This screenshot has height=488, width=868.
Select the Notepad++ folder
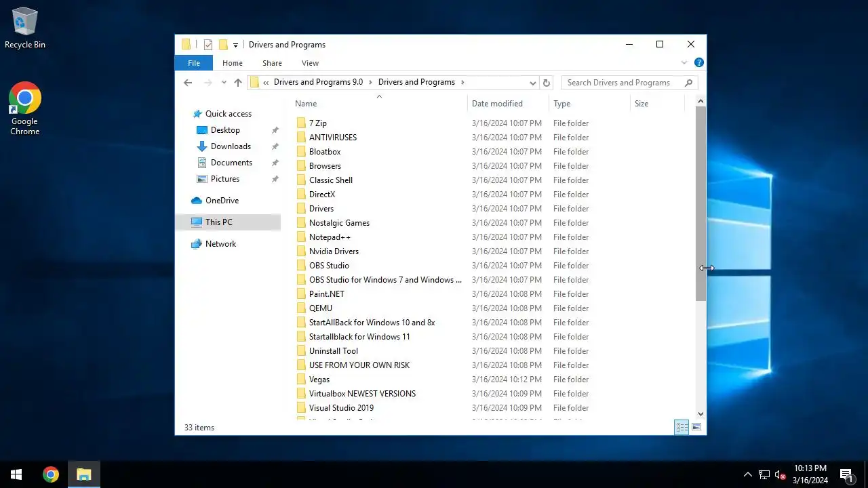click(330, 237)
